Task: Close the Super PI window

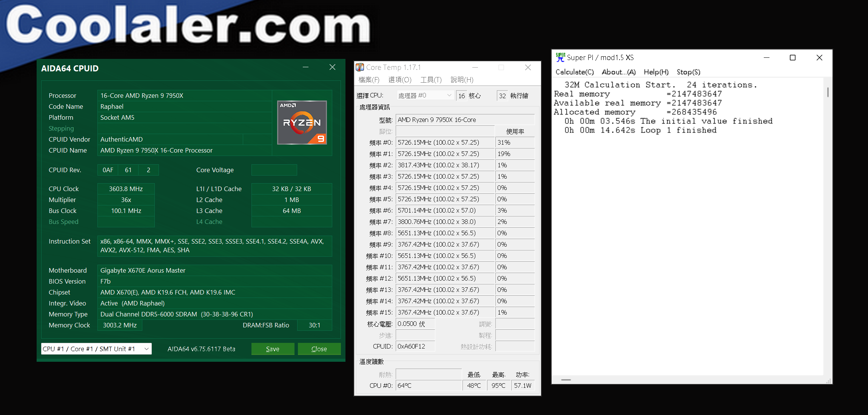Action: coord(819,57)
